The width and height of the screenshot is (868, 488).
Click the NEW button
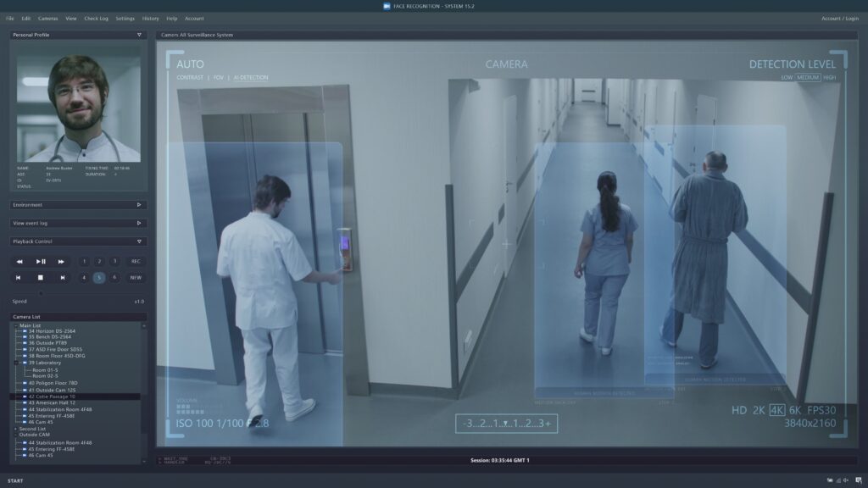point(136,277)
